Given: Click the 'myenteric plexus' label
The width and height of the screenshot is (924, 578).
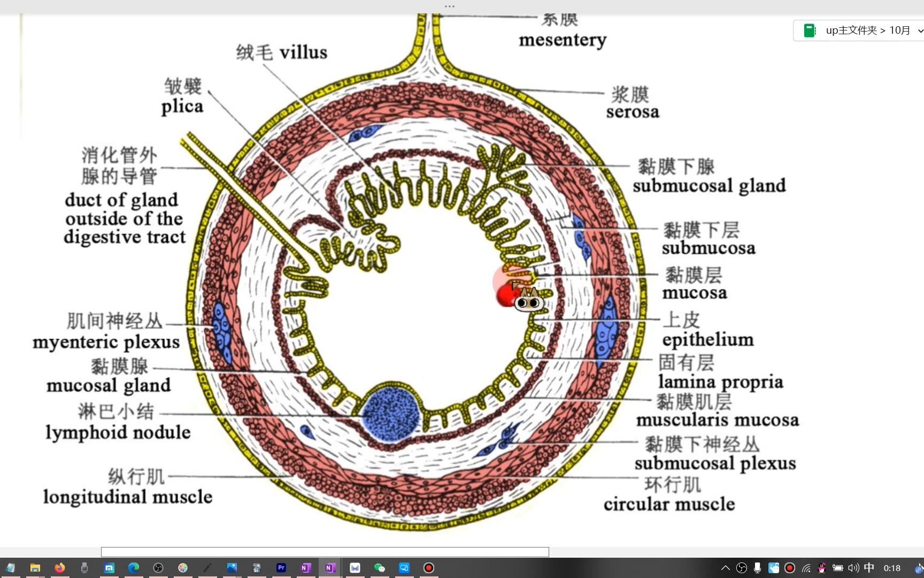Looking at the screenshot, I should click(x=106, y=343).
